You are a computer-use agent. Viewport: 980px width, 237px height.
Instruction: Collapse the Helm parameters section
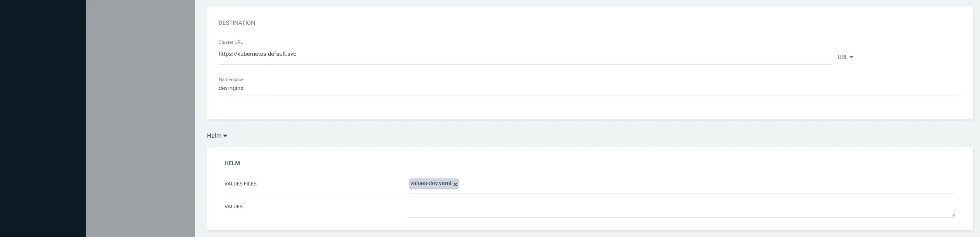coord(225,135)
